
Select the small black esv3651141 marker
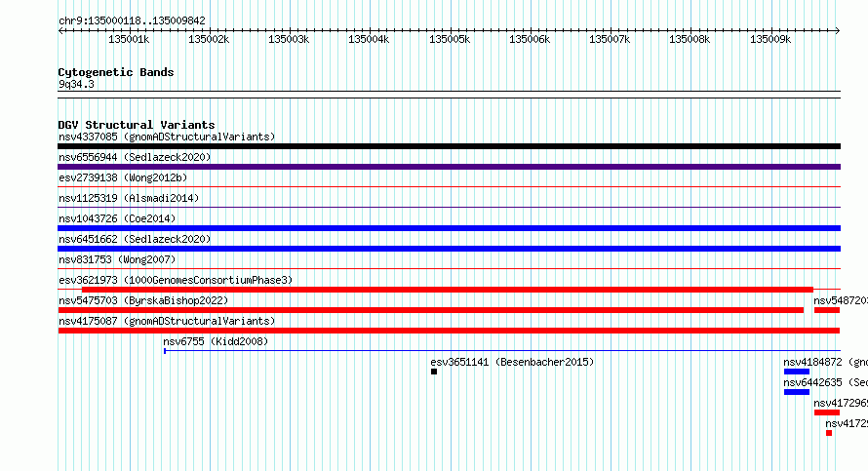434,372
